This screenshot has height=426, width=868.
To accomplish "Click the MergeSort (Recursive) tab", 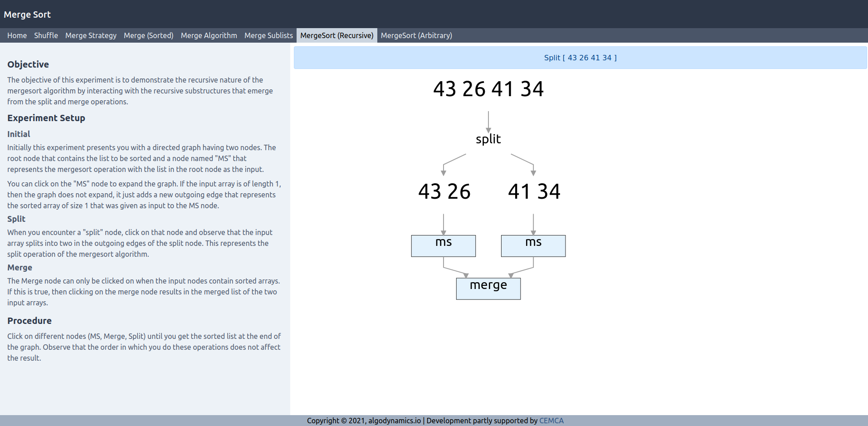I will [336, 35].
